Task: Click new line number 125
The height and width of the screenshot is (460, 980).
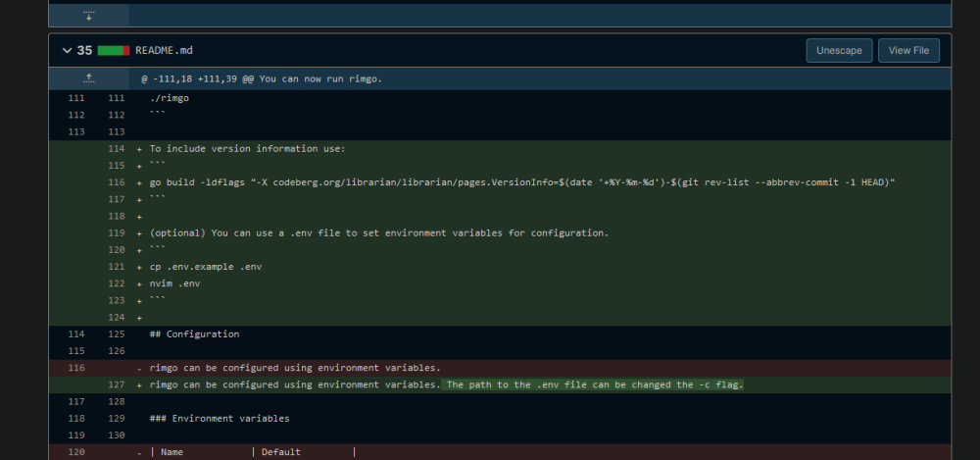Action: click(x=117, y=334)
